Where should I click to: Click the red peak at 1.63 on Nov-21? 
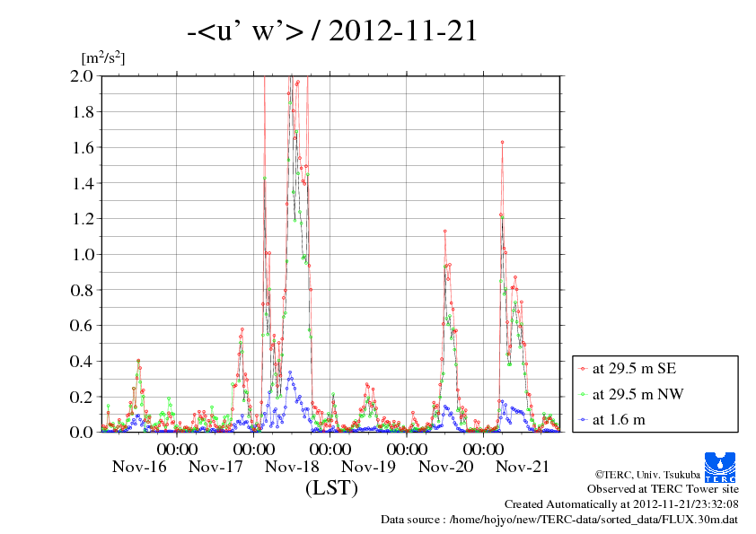coord(503,142)
